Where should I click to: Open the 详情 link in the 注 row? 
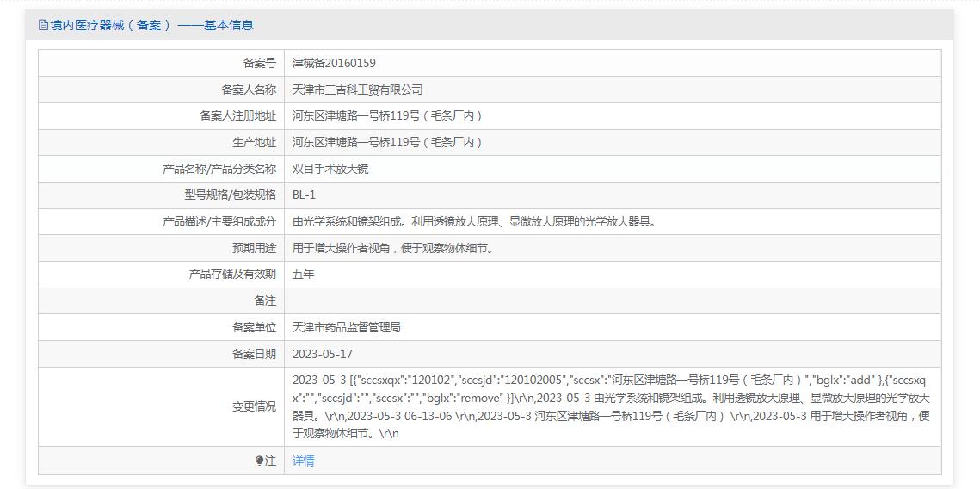(303, 461)
